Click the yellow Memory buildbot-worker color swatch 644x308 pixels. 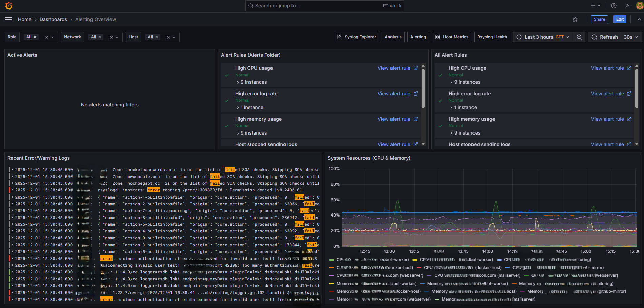[331, 283]
